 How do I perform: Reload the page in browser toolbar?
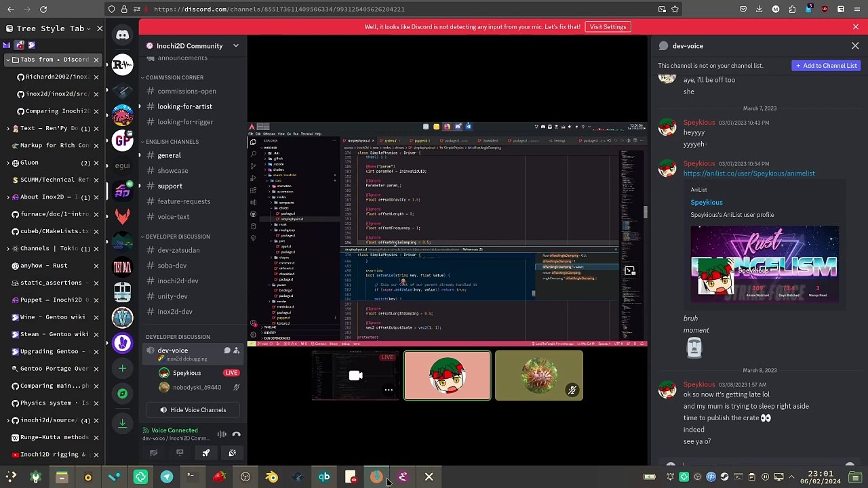tap(43, 9)
